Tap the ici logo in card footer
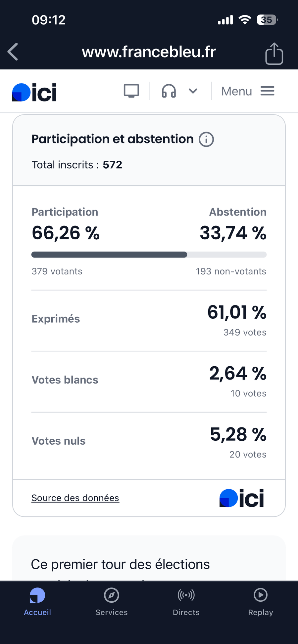Viewport: 298px width, 644px height. coord(242,498)
